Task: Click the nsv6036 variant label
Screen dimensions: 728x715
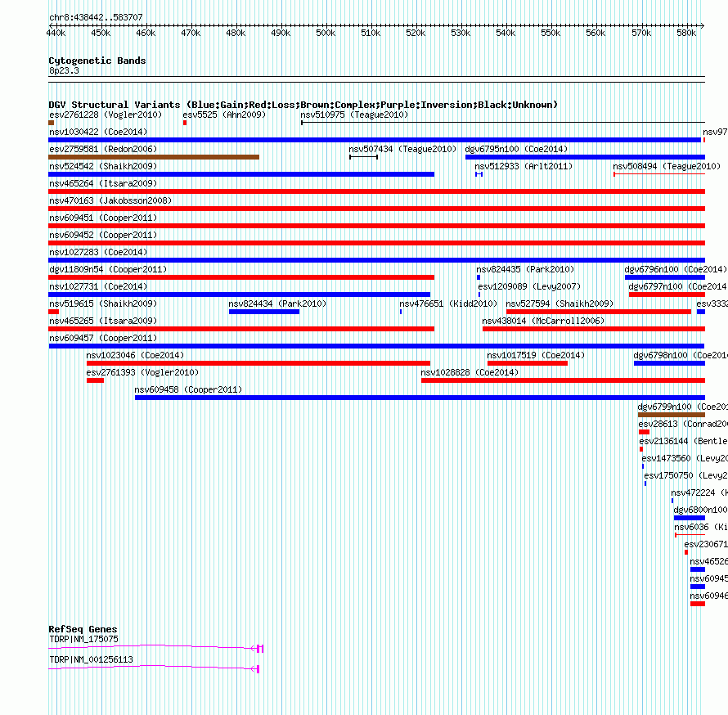Action: click(x=701, y=527)
